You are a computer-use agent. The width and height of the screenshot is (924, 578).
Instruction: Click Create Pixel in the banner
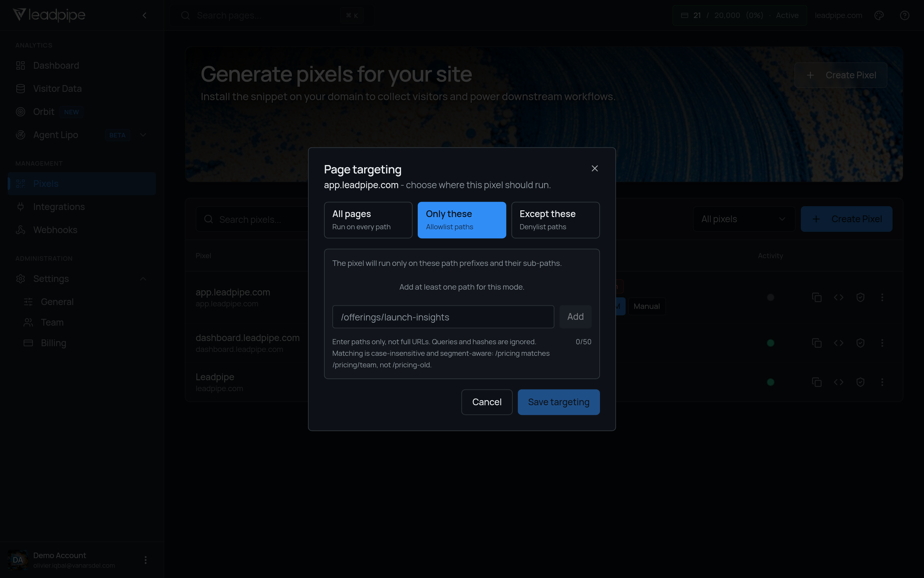point(841,75)
